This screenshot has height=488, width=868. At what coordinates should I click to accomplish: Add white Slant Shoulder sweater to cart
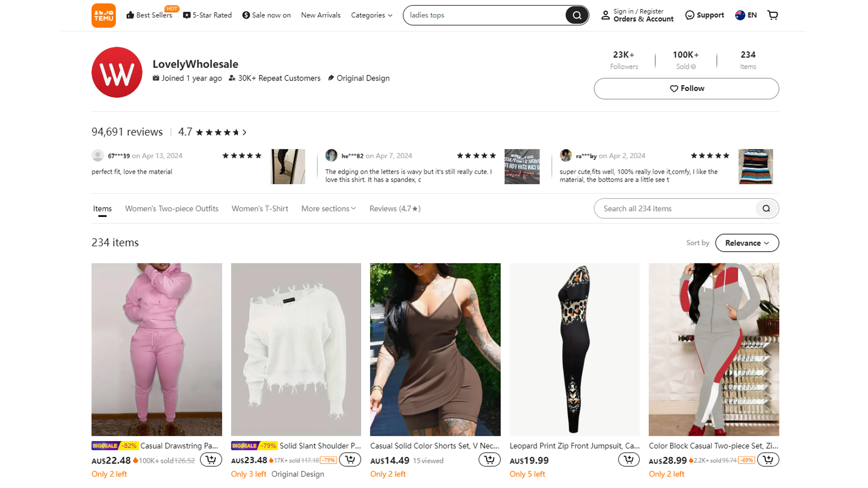(350, 460)
